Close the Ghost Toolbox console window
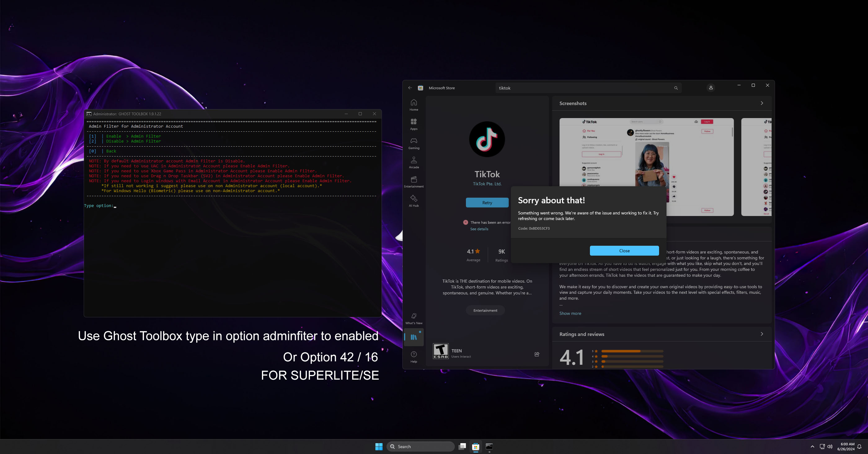The width and height of the screenshot is (868, 454). pos(374,114)
